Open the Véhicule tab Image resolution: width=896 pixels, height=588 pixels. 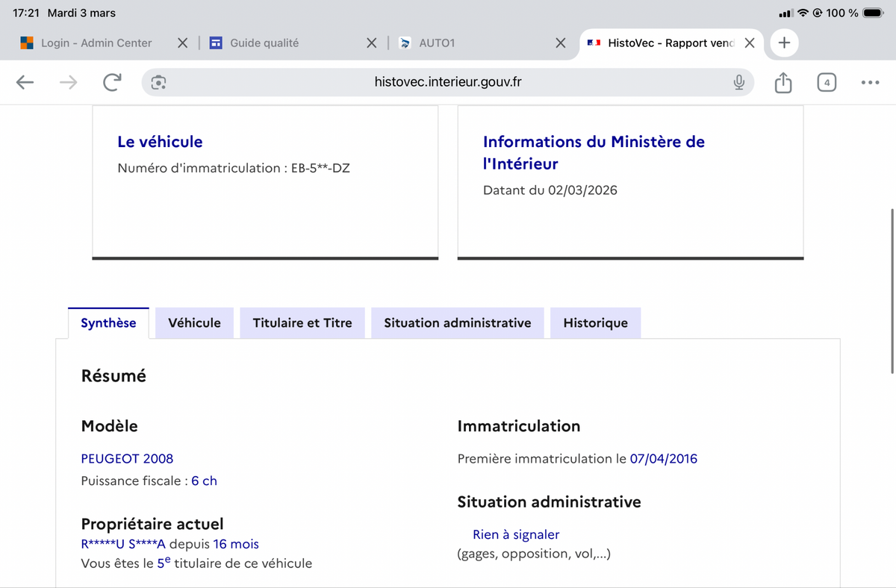point(194,323)
